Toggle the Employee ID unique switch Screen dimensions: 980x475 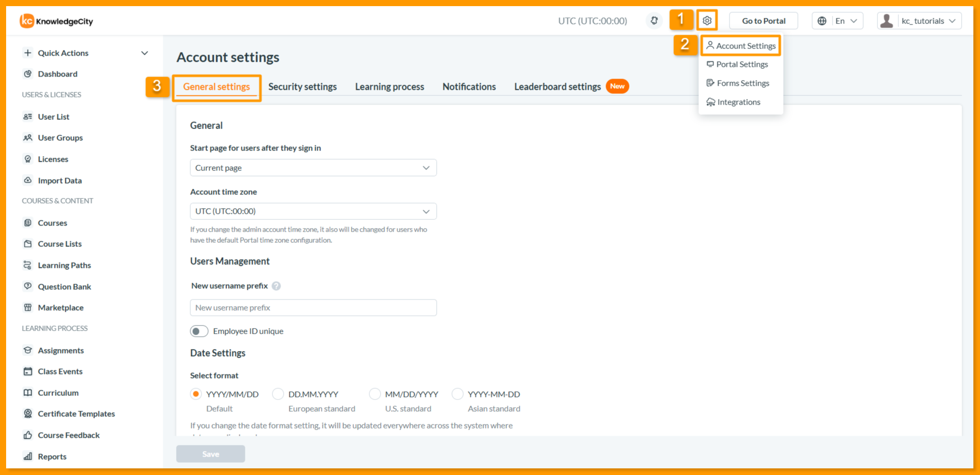coord(199,331)
